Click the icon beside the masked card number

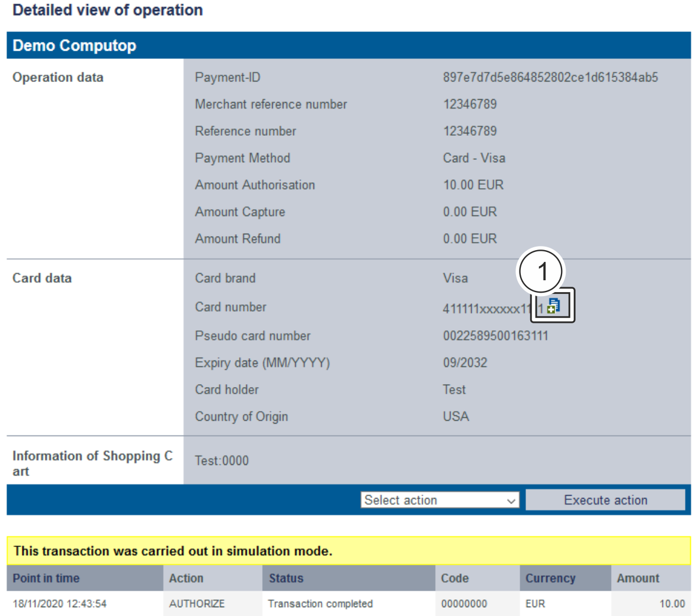coord(553,306)
